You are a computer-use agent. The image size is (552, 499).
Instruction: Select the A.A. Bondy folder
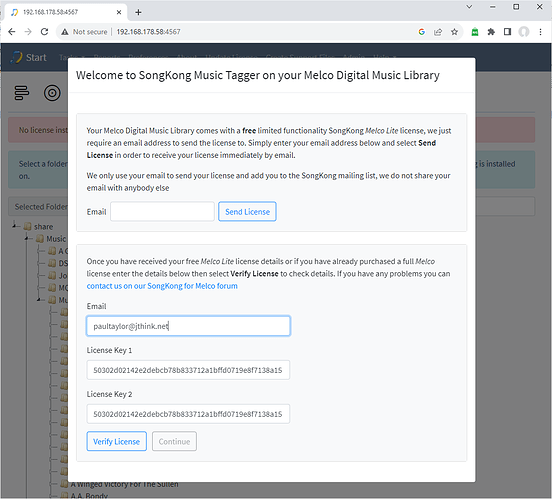89,495
